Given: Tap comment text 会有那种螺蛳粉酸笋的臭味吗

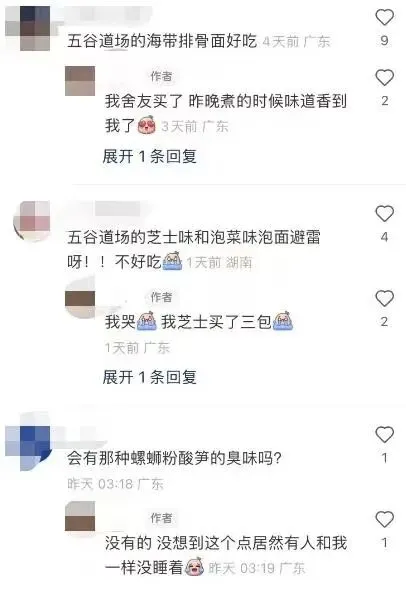Looking at the screenshot, I should click(x=174, y=458).
